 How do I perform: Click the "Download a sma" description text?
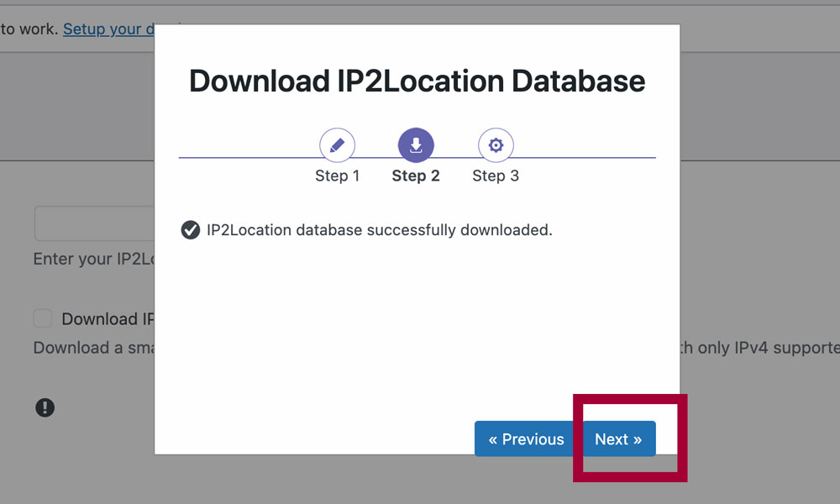coord(92,348)
